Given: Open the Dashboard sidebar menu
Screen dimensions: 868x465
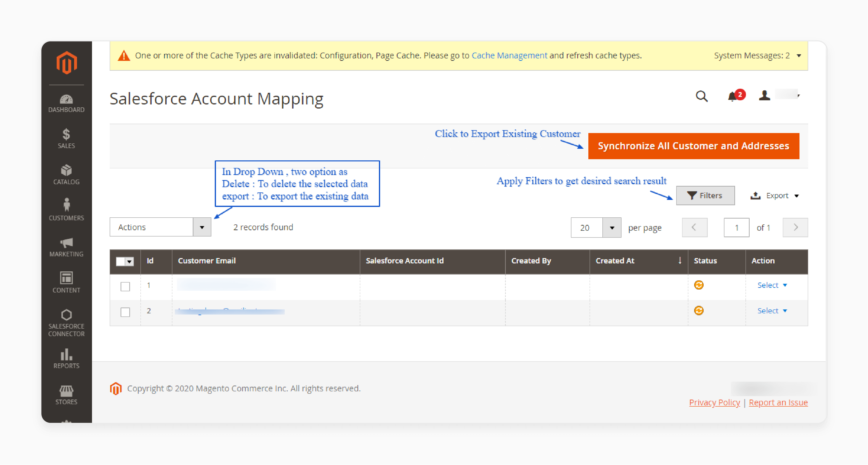Looking at the screenshot, I should pos(66,103).
